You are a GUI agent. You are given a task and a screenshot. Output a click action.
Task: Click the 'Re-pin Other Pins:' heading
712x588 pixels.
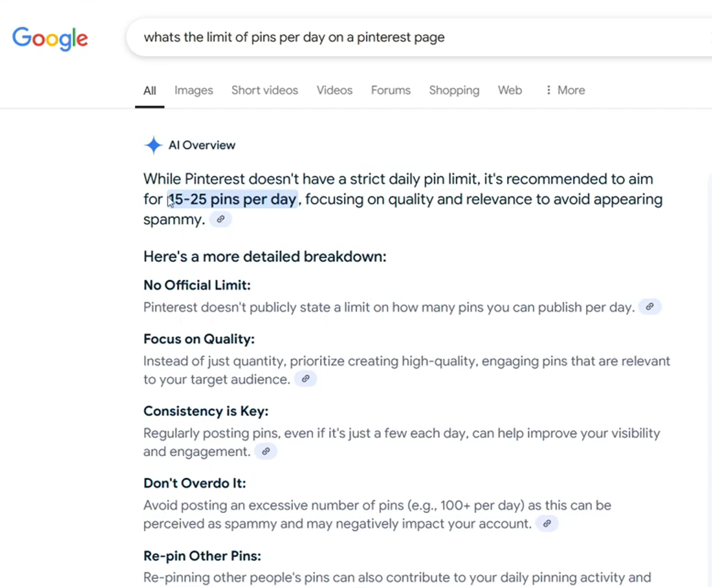pyautogui.click(x=202, y=556)
